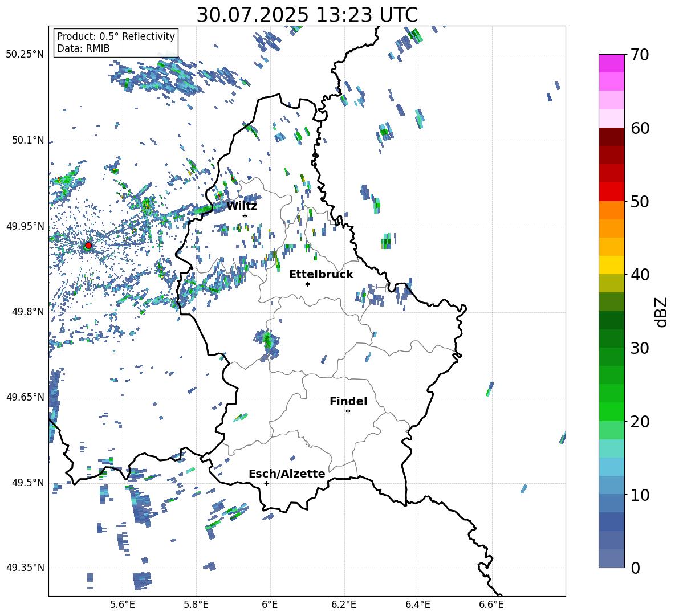Screen dimensions: 675x616
Task: Click the Findel station label
Action: pos(348,401)
